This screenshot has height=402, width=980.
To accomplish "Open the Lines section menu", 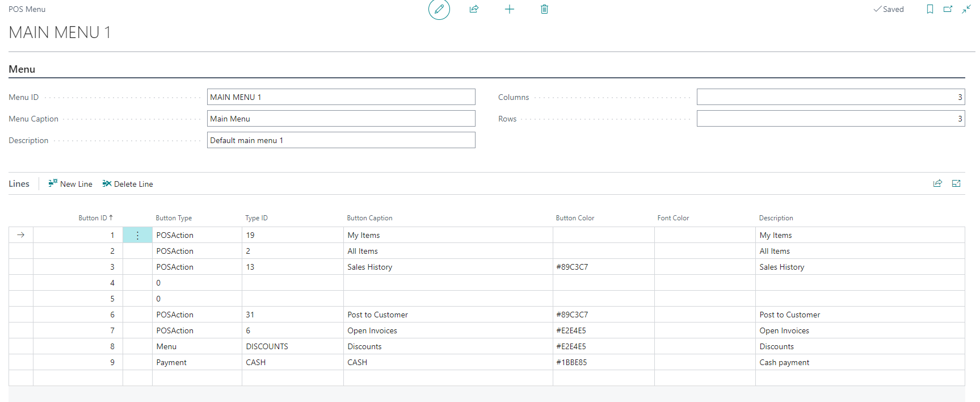I will coord(19,184).
